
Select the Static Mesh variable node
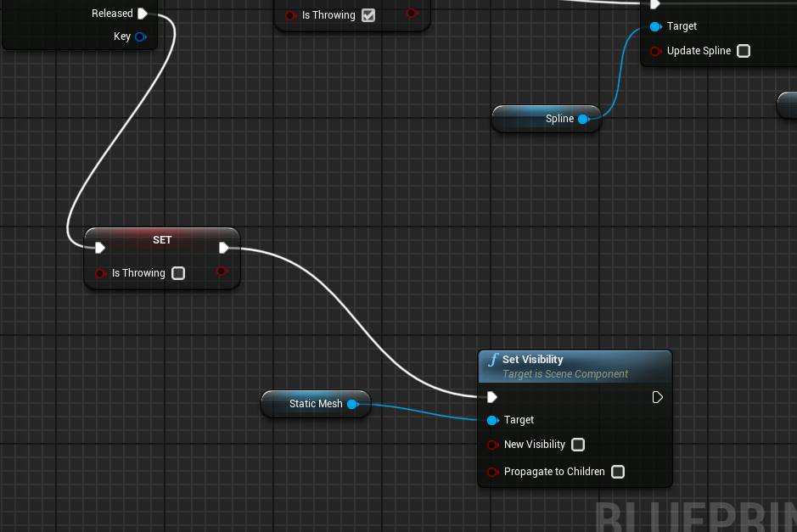coord(316,404)
